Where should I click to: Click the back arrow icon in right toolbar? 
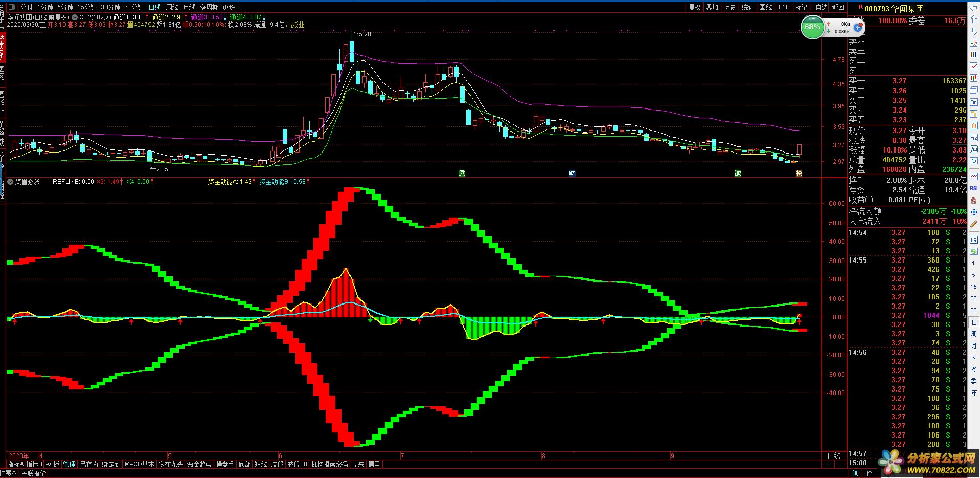[973, 8]
